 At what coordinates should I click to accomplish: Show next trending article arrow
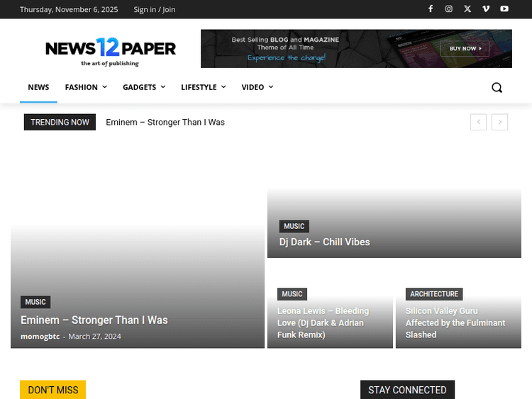500,122
